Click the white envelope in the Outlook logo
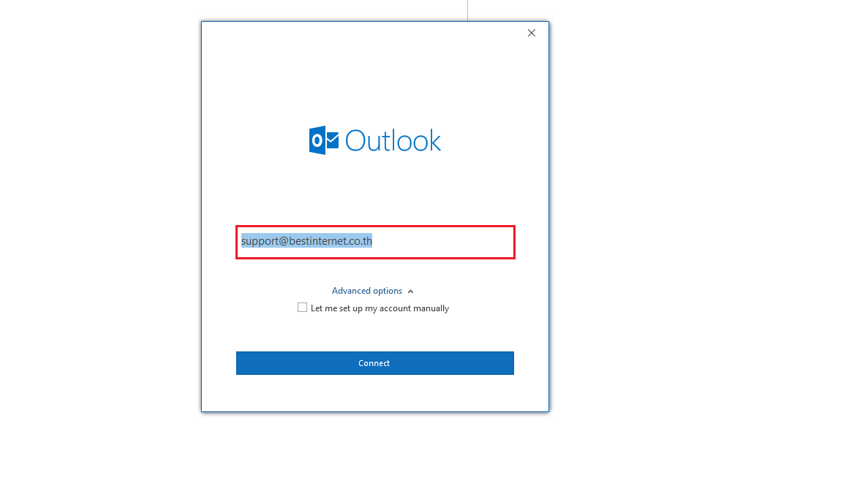The width and height of the screenshot is (868, 491). coord(332,140)
